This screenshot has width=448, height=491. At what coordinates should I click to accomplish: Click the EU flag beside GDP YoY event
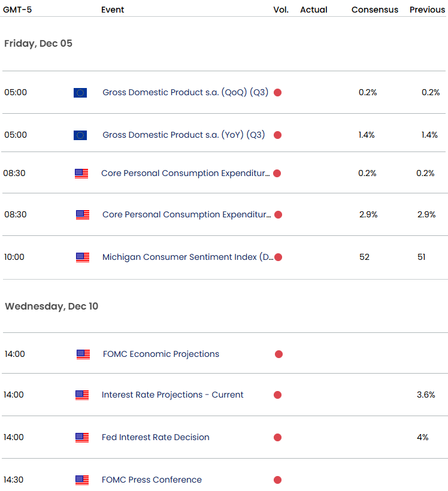pyautogui.click(x=80, y=135)
